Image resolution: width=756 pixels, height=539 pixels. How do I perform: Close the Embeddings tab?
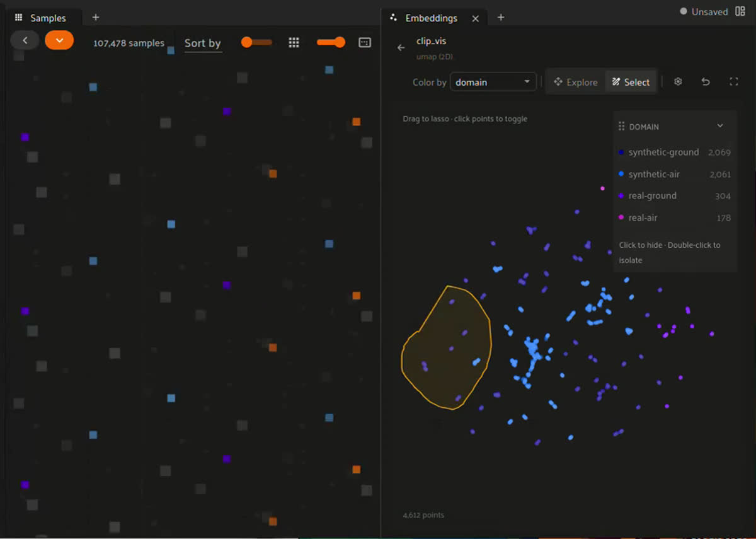(476, 18)
